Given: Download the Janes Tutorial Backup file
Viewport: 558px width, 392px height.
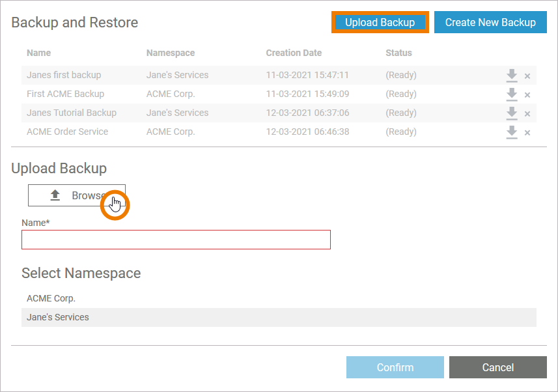Looking at the screenshot, I should pos(512,113).
